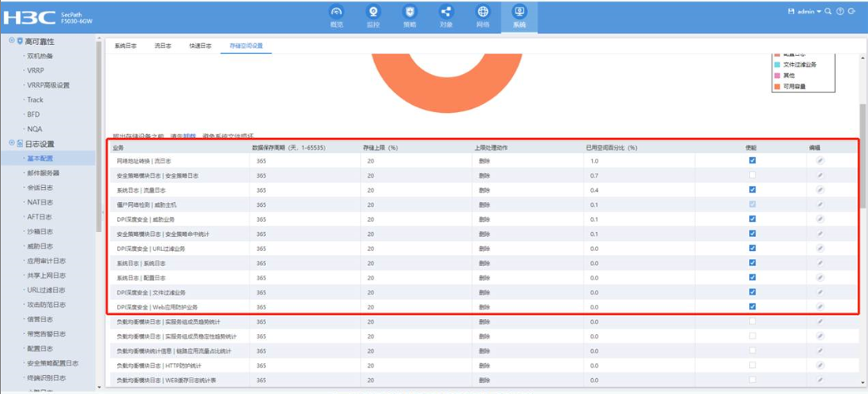Click the 已用空间百分比 column header
Image resolution: width=868 pixels, height=394 pixels.
tap(612, 148)
